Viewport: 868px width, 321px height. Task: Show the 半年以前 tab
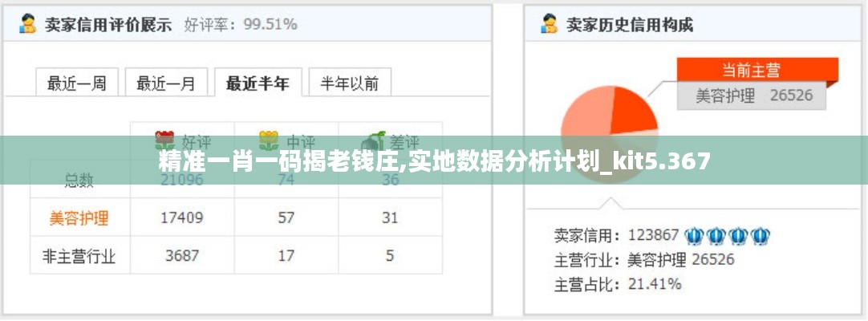click(350, 83)
